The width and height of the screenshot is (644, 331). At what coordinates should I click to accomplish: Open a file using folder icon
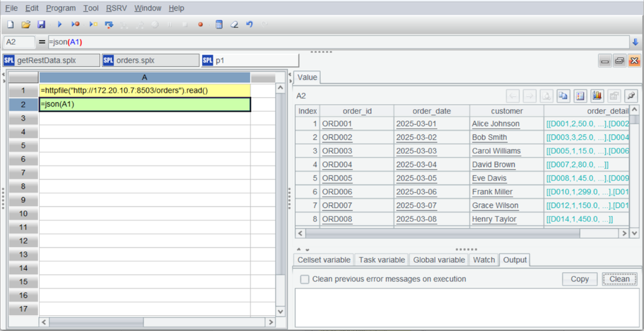pyautogui.click(x=26, y=24)
